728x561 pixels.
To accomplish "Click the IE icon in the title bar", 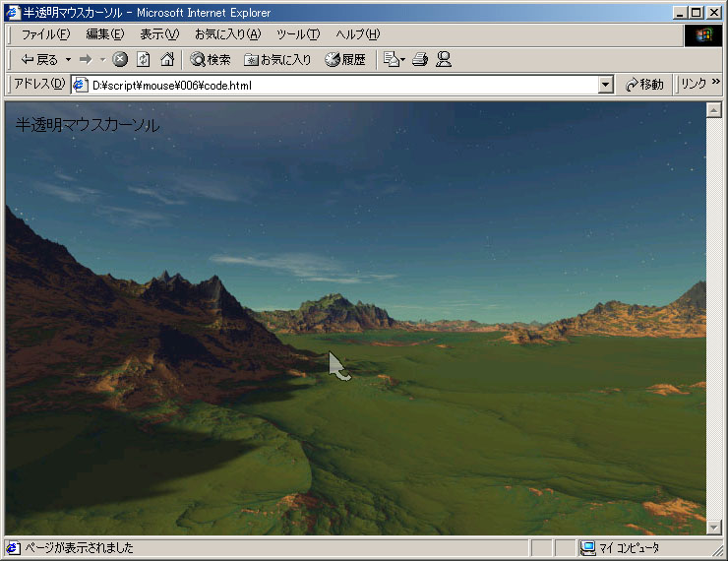I will (x=13, y=13).
